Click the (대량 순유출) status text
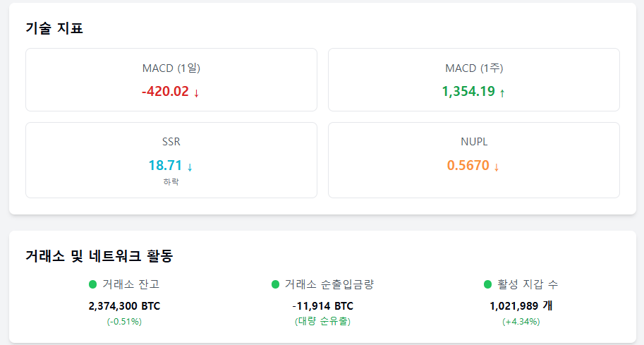This screenshot has width=644, height=345. [323, 321]
